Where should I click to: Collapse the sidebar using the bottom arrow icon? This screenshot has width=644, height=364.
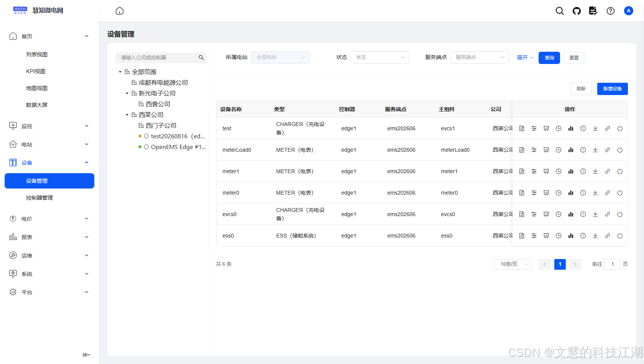click(x=87, y=355)
